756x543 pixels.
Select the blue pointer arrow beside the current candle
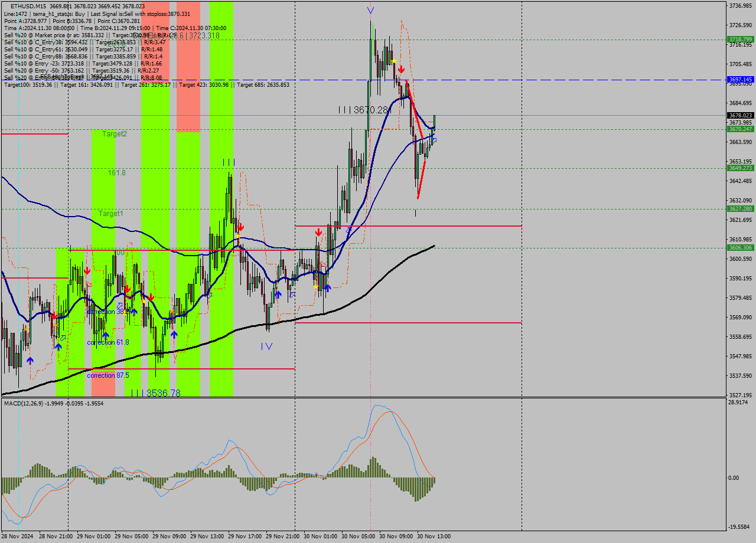435,140
